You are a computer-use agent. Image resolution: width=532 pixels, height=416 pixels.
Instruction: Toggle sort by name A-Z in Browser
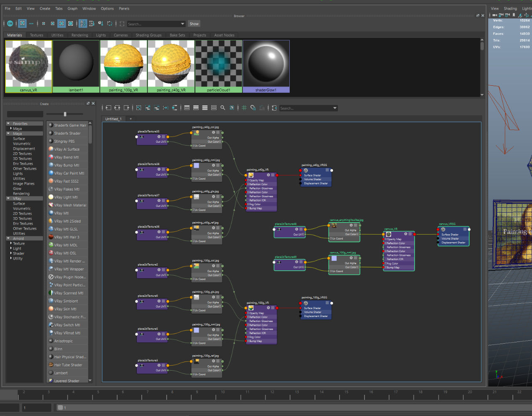click(x=83, y=24)
